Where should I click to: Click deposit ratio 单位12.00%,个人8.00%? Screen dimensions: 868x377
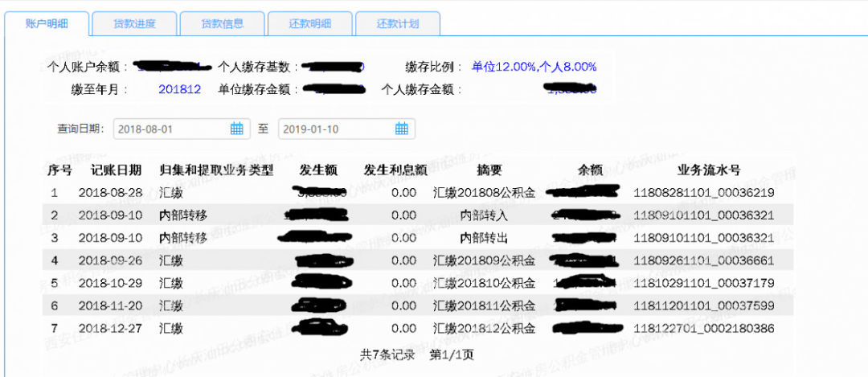[534, 68]
